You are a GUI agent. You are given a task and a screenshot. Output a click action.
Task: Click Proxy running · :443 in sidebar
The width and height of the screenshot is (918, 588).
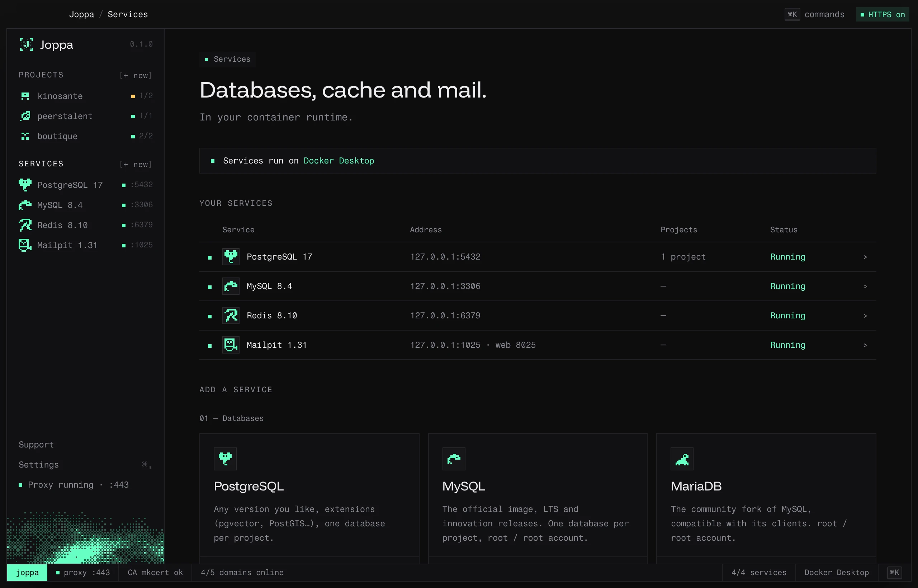(x=74, y=485)
